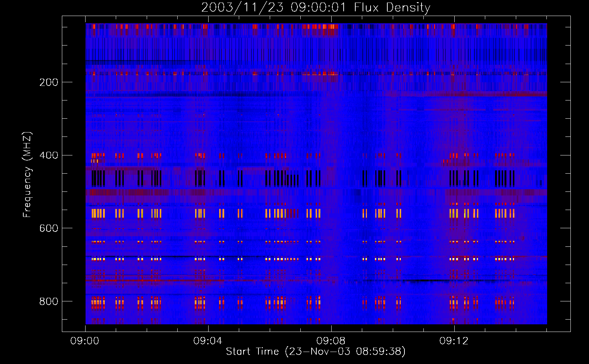The image size is (589, 364).
Task: Click the 'Frequency (MHZ)' y-axis label
Action: [x=27, y=174]
